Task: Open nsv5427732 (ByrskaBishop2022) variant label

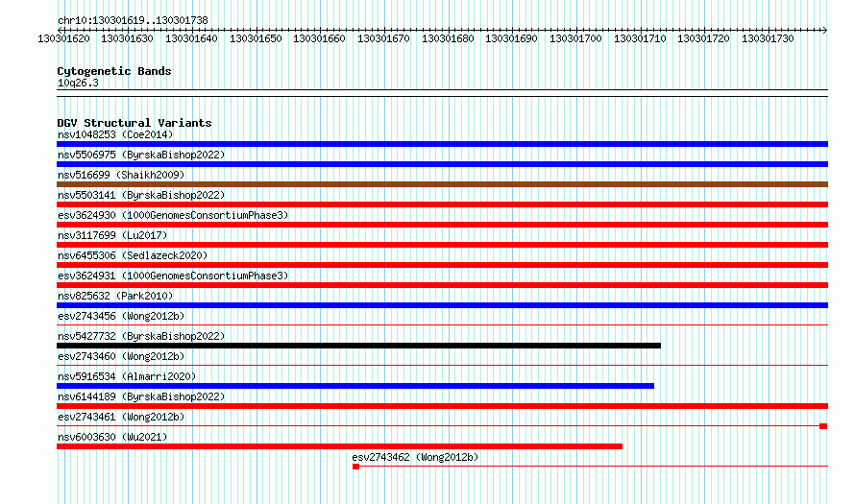Action: [141, 336]
